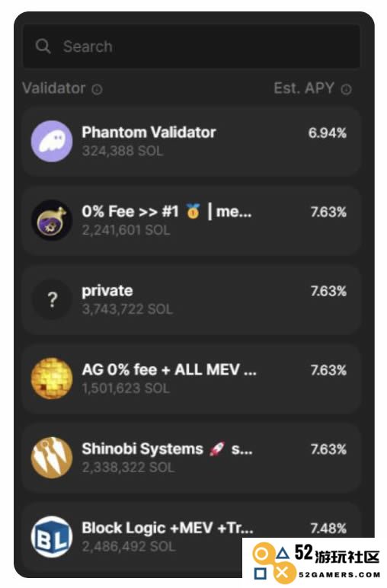
Task: Choose Shinobi Systems validator name
Action: tap(142, 449)
